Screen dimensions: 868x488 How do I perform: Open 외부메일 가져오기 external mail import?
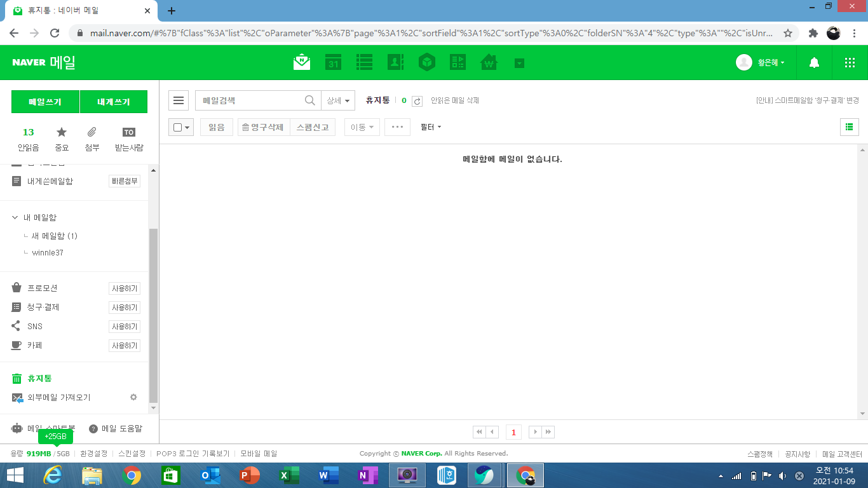pos(59,398)
